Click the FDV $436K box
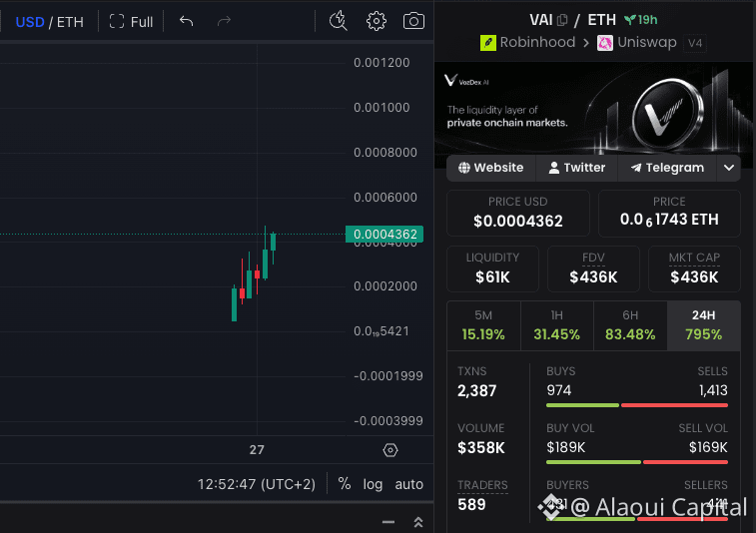The height and width of the screenshot is (533, 756). click(x=593, y=268)
